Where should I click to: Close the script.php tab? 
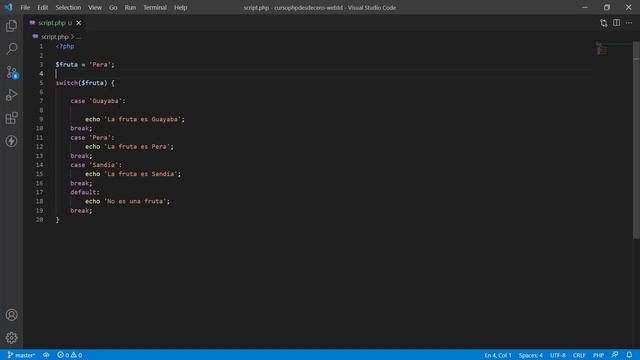(79, 23)
